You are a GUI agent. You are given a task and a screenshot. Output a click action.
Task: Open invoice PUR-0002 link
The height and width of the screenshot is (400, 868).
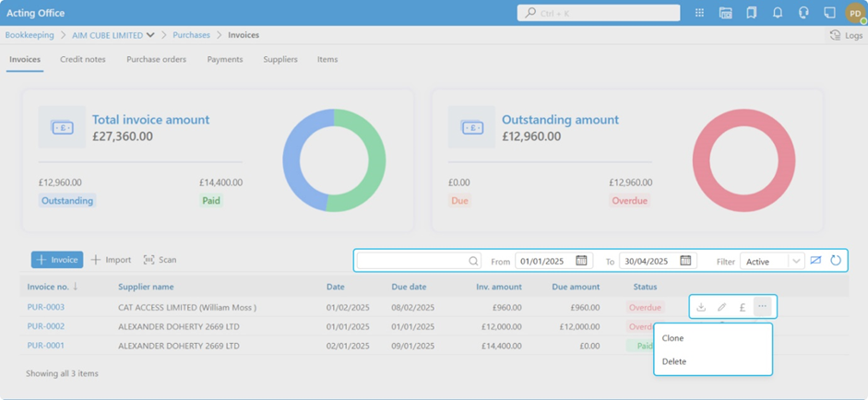click(x=46, y=326)
